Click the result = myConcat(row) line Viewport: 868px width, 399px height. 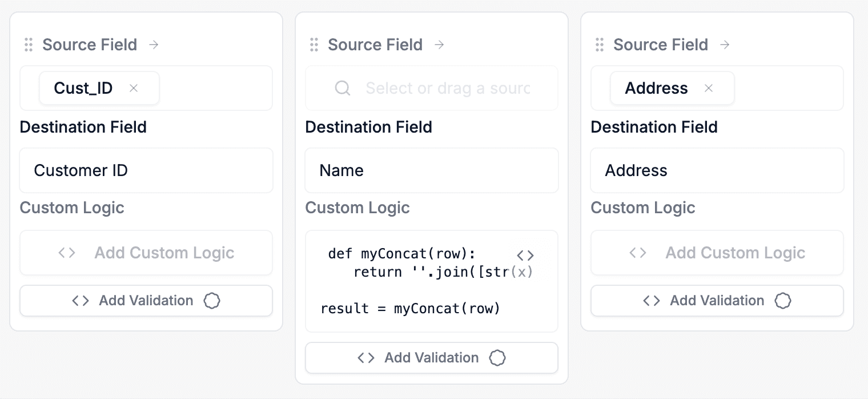click(410, 309)
